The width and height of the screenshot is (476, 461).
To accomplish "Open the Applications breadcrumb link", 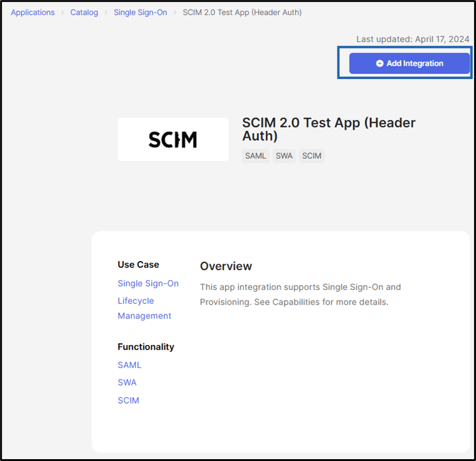I will (33, 12).
